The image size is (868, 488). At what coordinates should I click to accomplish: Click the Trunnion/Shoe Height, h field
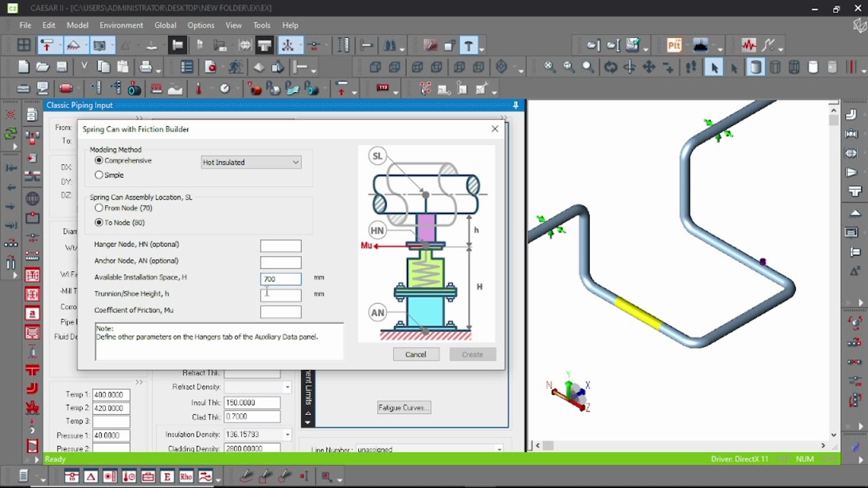click(x=281, y=295)
